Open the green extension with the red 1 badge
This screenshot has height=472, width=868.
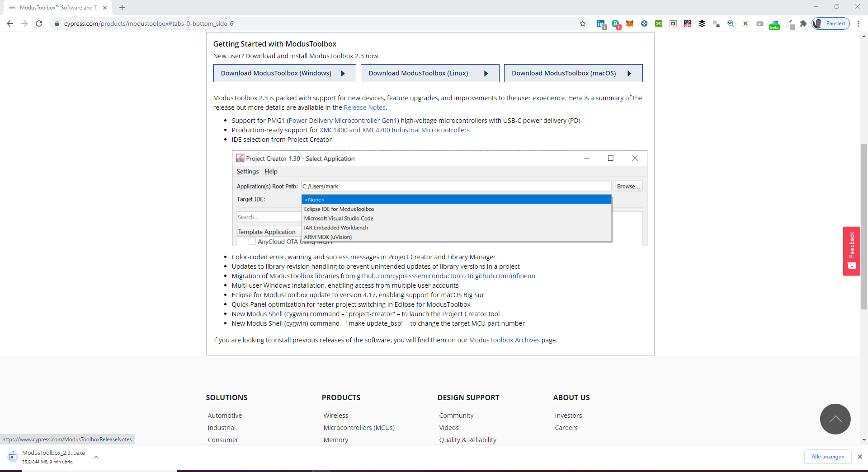pos(616,24)
